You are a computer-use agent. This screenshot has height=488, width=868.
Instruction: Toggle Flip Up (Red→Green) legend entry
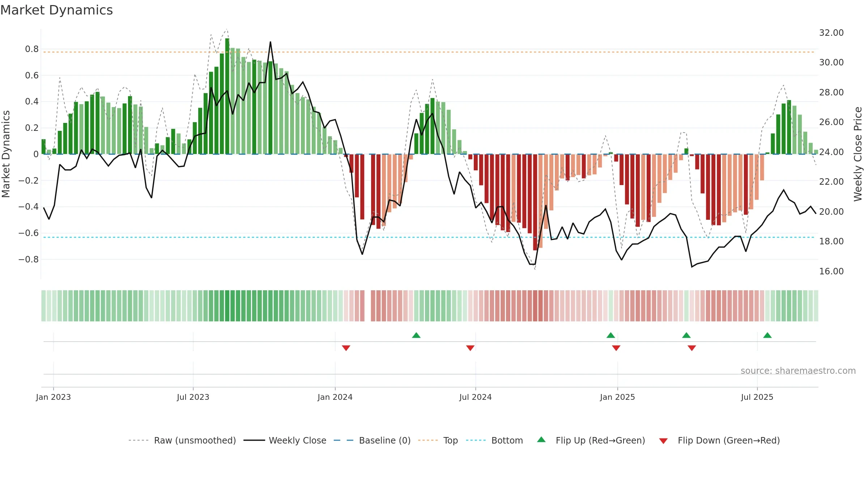pyautogui.click(x=591, y=440)
